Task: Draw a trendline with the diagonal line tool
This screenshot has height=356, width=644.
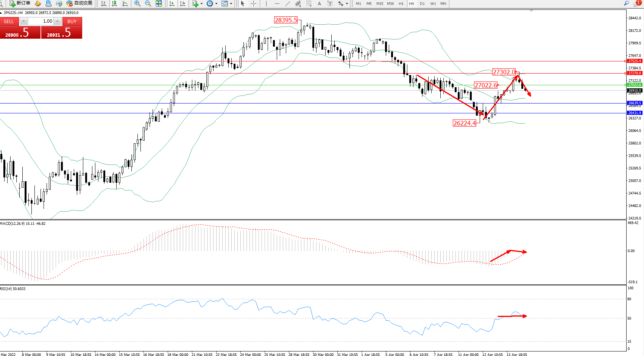Action: [x=288, y=3]
